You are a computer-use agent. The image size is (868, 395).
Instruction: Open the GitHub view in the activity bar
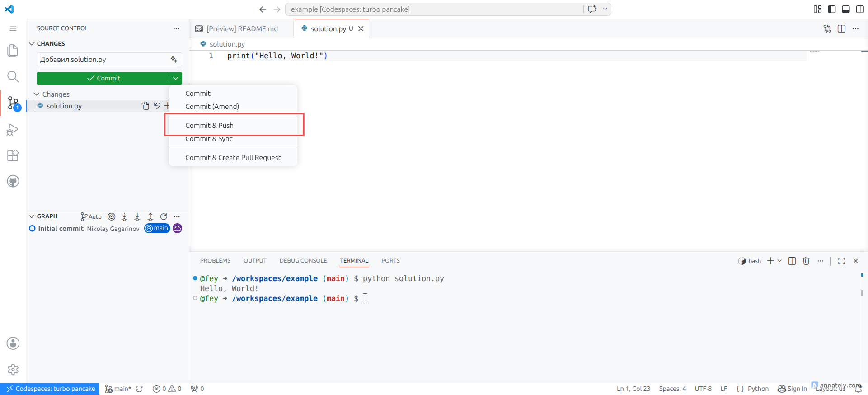[13, 181]
